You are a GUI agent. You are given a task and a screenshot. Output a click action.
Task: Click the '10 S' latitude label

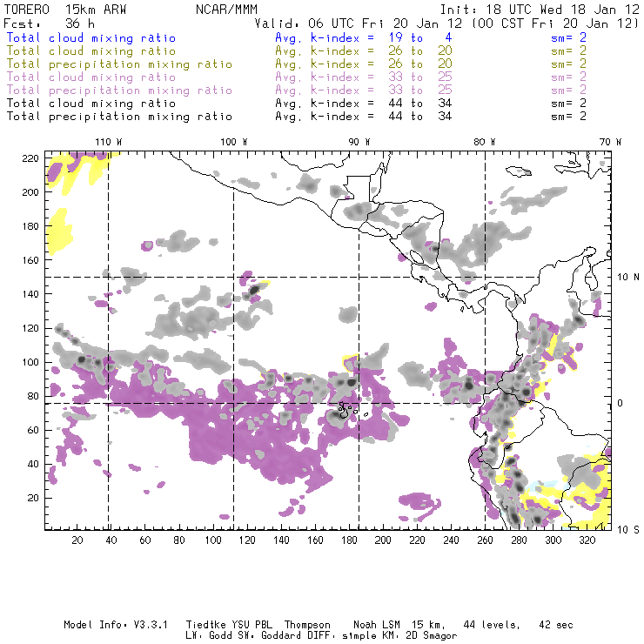tap(628, 530)
